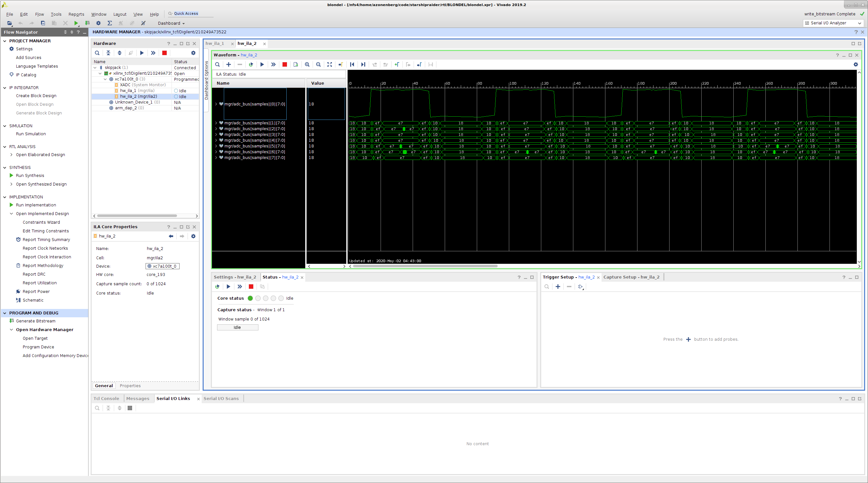The width and height of the screenshot is (868, 483).
Task: Switch to hw_ila_1 tab
Action: pos(215,44)
